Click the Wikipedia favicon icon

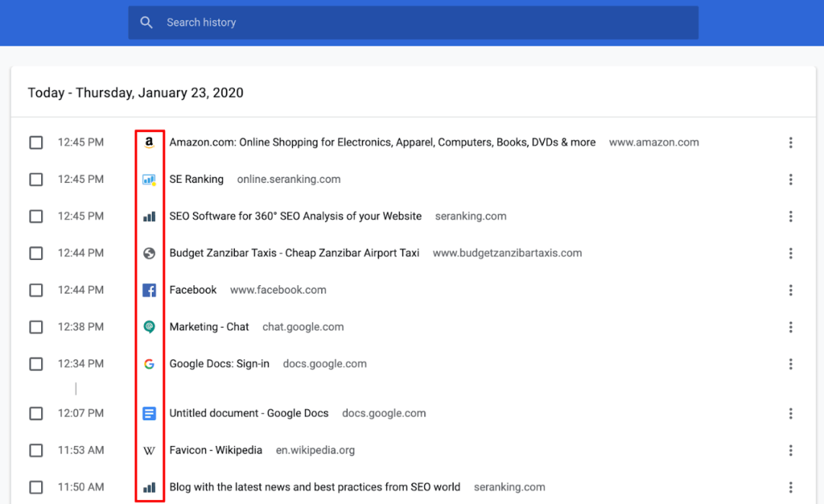150,451
